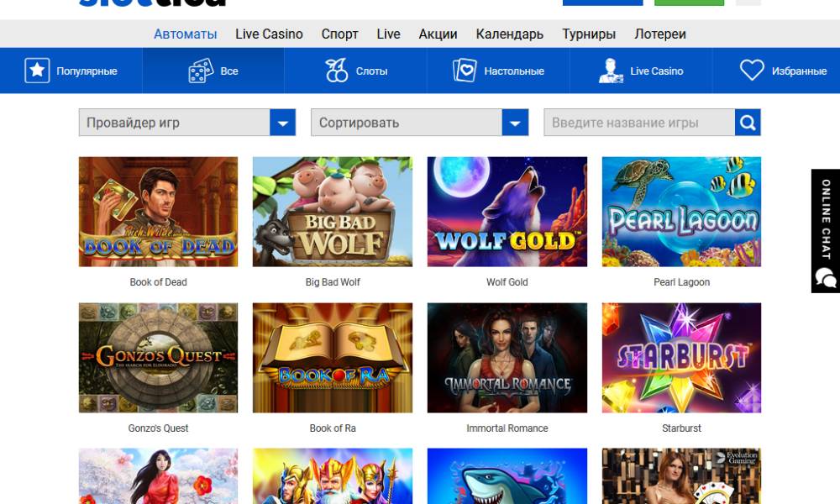Click the Starburst title link
This screenshot has height=504, width=840.
pos(681,428)
